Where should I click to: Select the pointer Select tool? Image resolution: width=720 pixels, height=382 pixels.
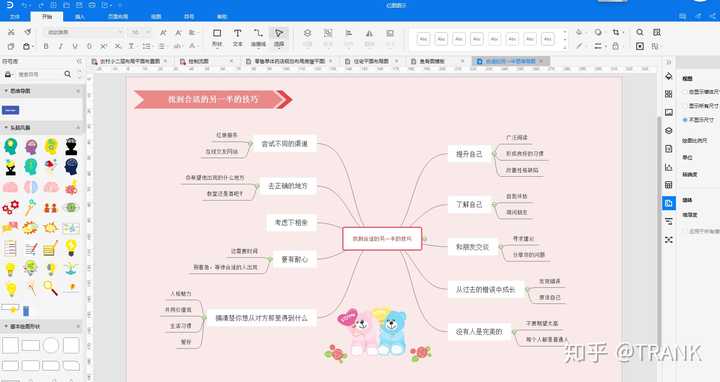click(x=279, y=38)
